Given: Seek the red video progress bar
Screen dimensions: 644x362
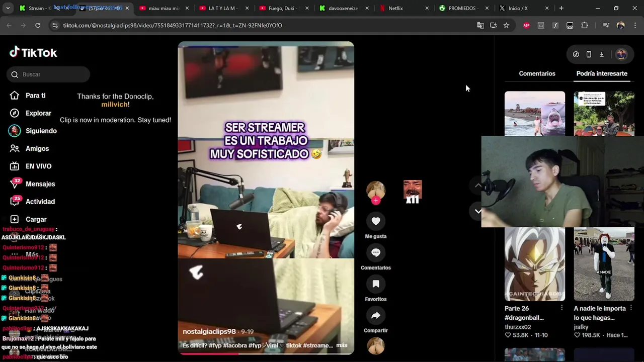Looking at the screenshot, I should click(266, 353).
